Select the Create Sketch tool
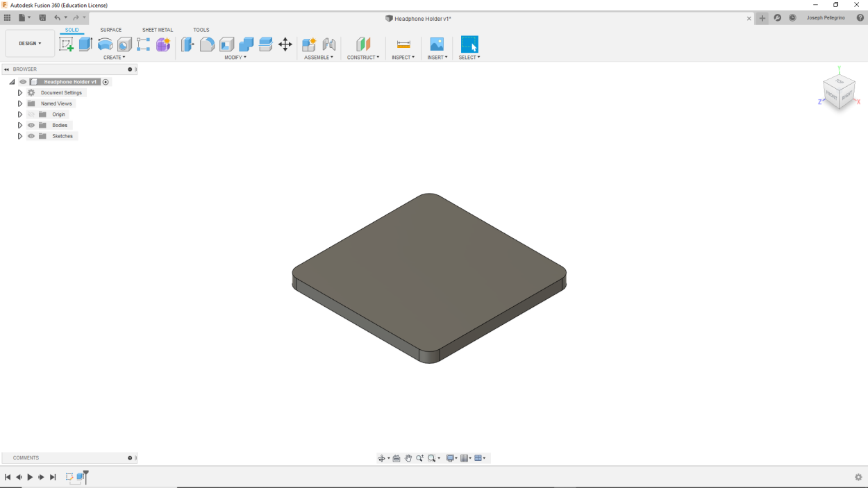 pyautogui.click(x=66, y=43)
